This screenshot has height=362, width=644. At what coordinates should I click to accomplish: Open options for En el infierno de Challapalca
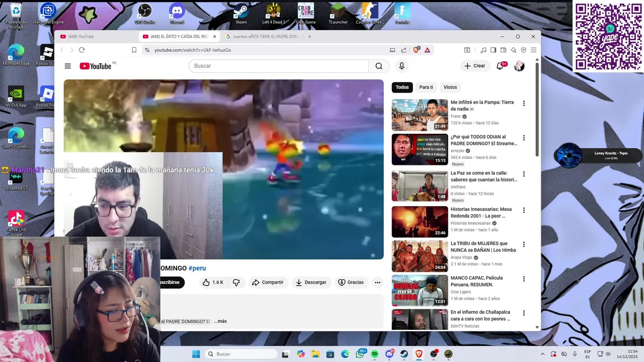524,313
